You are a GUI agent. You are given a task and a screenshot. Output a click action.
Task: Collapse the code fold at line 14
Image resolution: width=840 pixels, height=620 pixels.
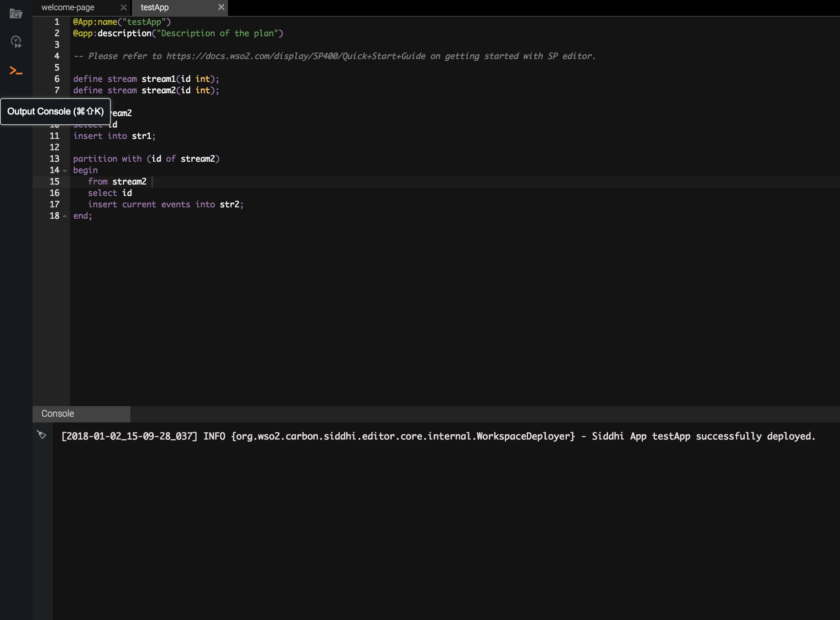tap(65, 171)
